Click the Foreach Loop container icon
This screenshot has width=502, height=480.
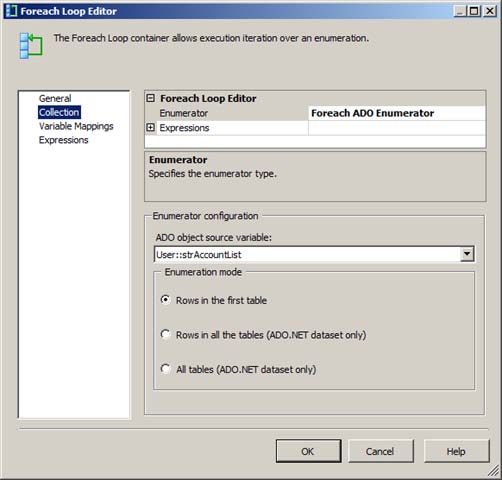(31, 46)
